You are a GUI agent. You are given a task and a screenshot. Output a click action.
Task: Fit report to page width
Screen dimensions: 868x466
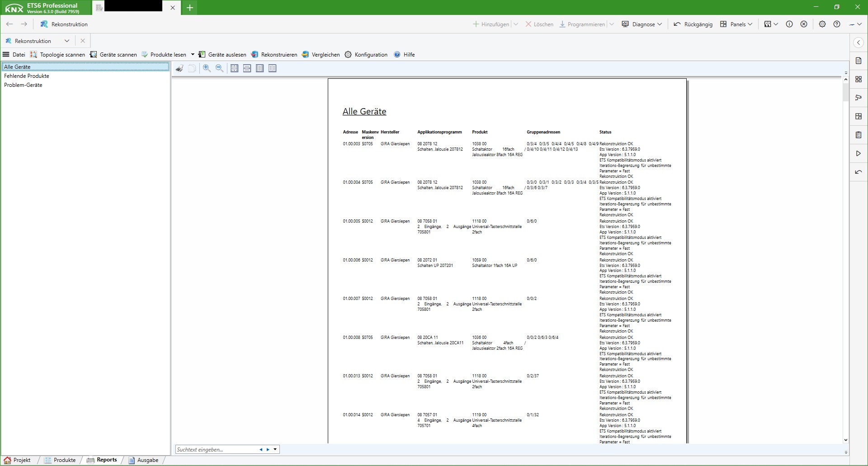tap(247, 68)
